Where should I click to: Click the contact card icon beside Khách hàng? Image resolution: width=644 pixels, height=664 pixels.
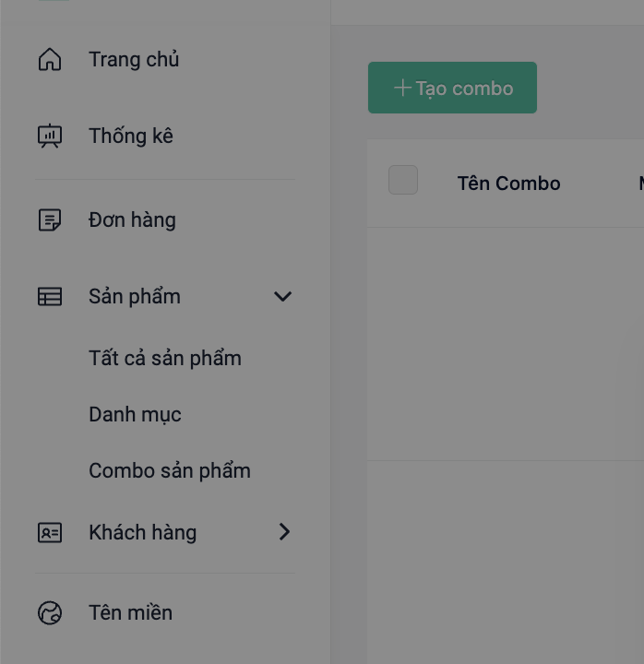click(x=50, y=533)
